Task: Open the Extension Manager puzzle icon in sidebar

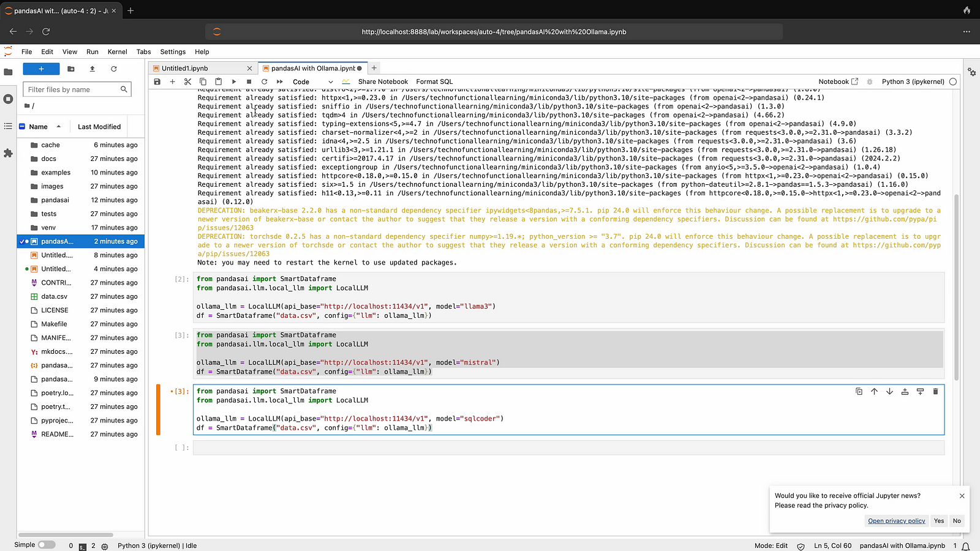Action: 8,153
